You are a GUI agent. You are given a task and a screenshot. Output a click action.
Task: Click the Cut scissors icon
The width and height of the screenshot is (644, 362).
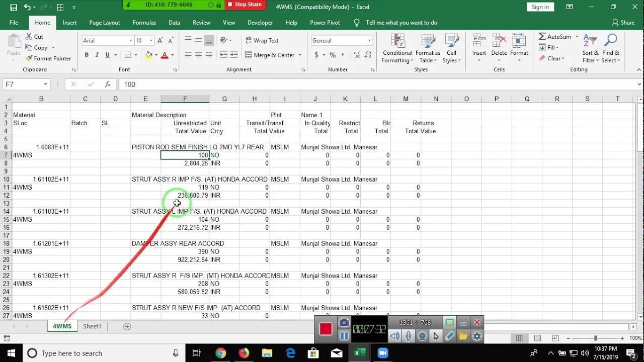coord(28,37)
